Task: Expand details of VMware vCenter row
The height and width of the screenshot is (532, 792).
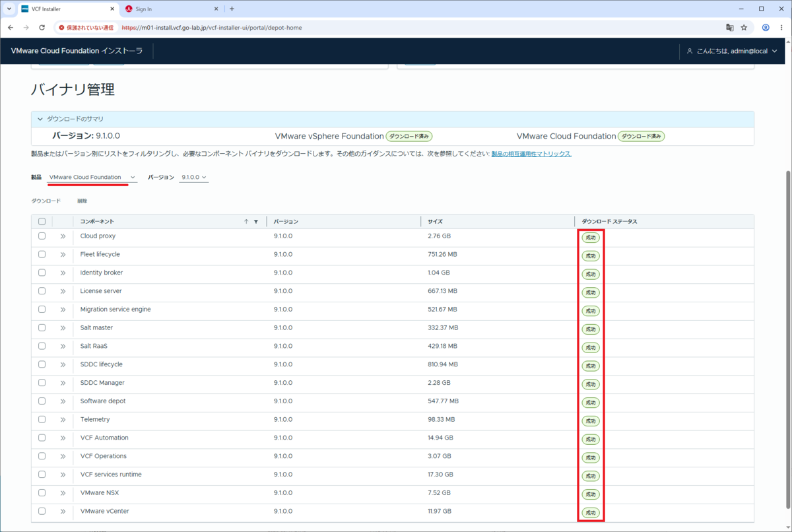Action: (x=63, y=512)
